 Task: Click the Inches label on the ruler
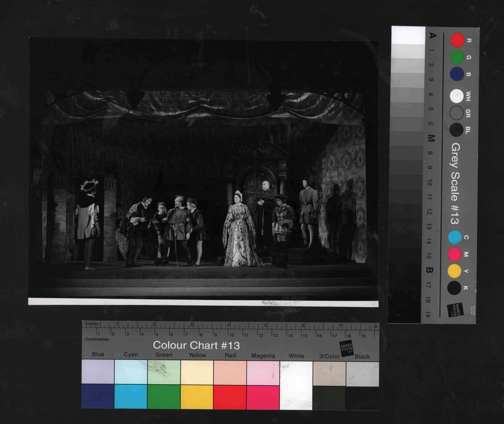click(91, 324)
